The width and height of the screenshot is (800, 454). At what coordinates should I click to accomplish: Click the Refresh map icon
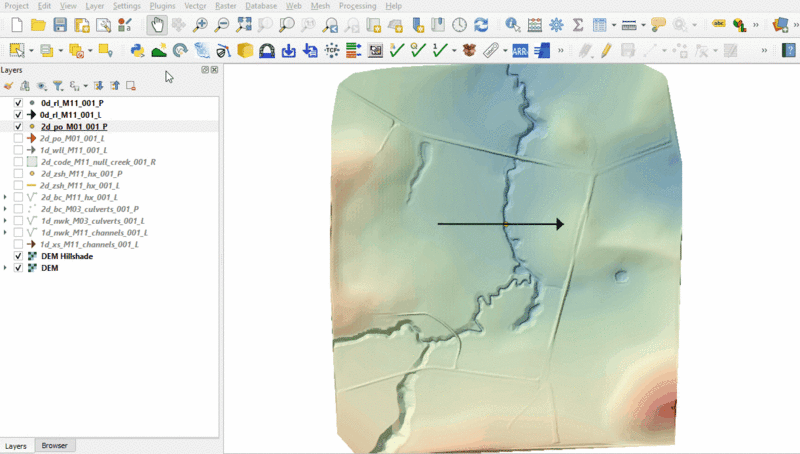point(481,24)
